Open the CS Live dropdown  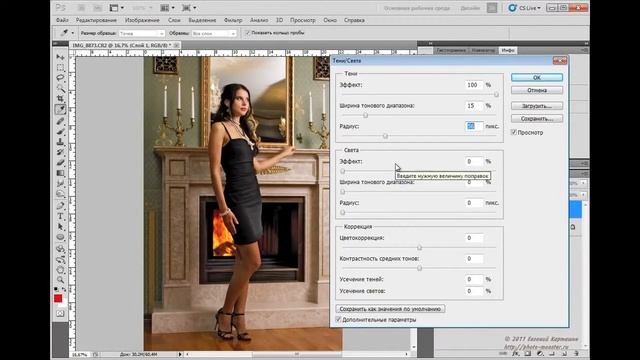[525, 8]
